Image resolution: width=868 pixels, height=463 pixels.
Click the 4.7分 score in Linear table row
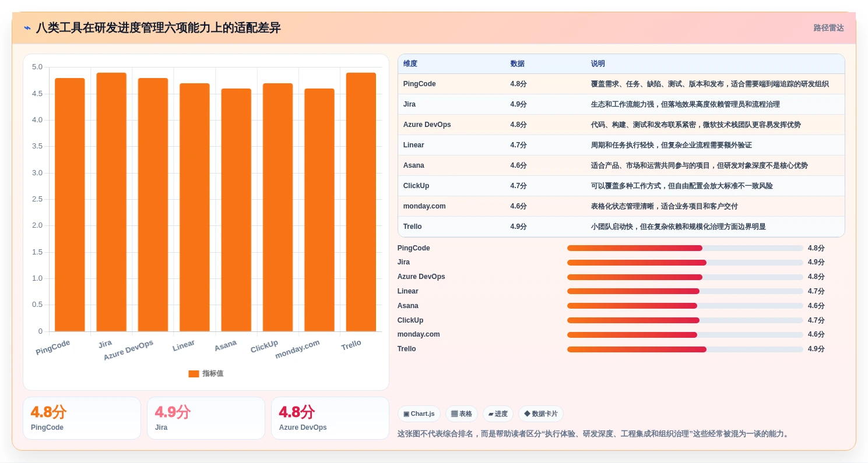[518, 145]
